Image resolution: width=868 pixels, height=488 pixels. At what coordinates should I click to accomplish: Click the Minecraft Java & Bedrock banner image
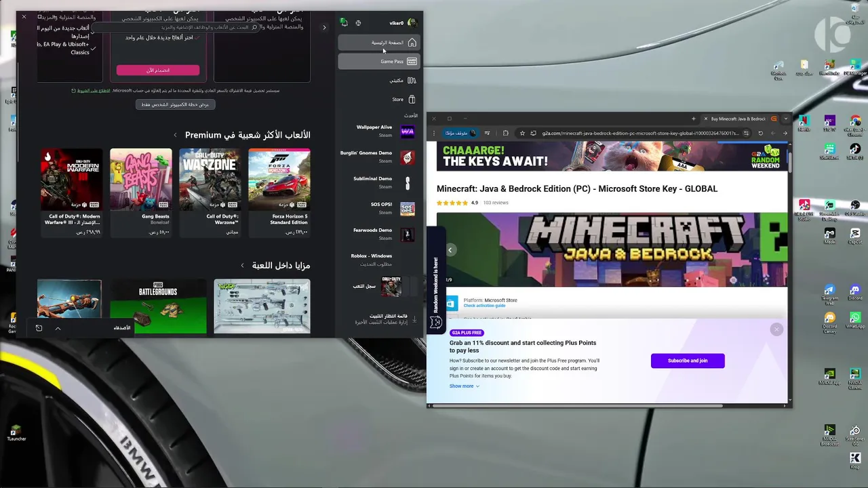pos(612,249)
